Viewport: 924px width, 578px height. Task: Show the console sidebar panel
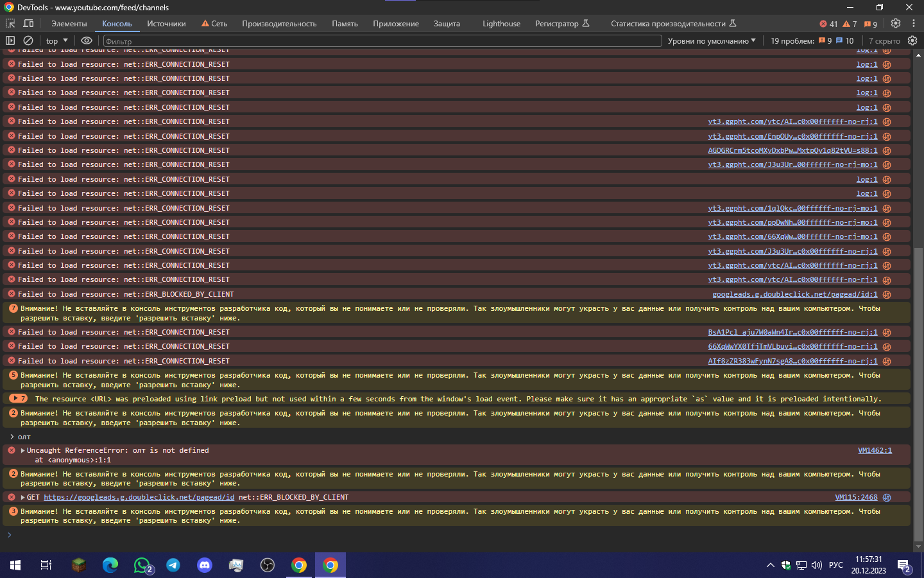tap(10, 40)
